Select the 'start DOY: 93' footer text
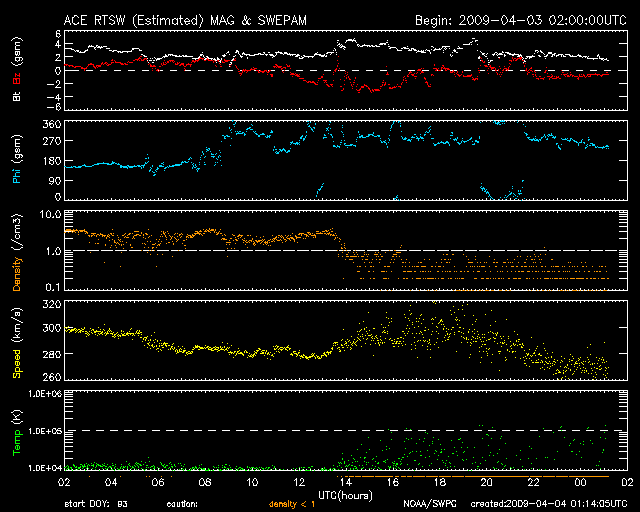640x512 pixels. coord(96,504)
